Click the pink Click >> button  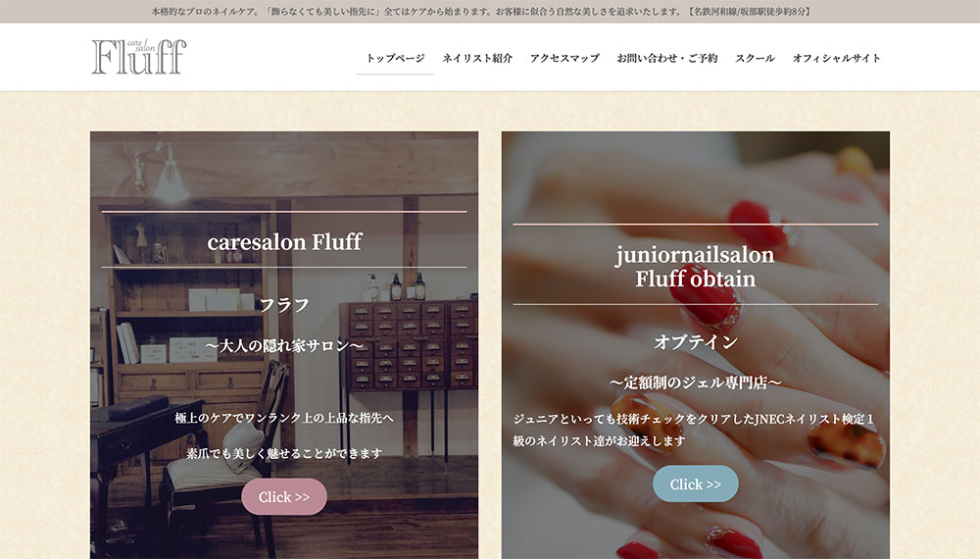tap(284, 497)
